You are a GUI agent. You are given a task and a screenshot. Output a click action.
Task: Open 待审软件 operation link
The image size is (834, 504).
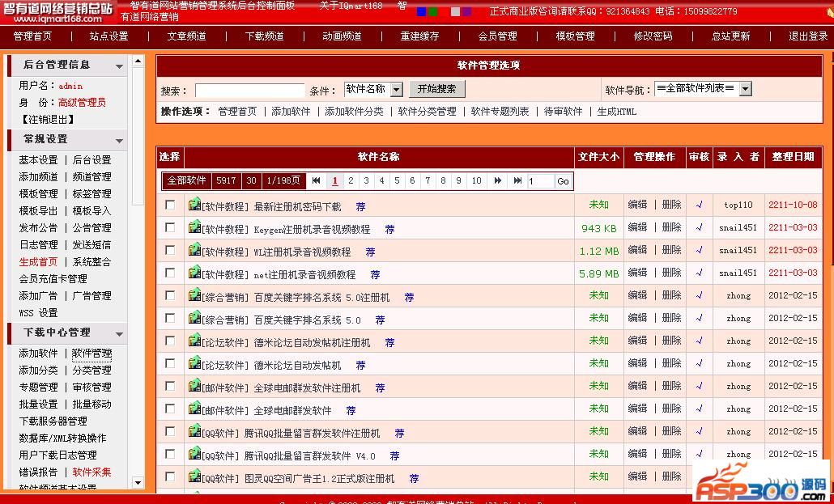coord(563,112)
